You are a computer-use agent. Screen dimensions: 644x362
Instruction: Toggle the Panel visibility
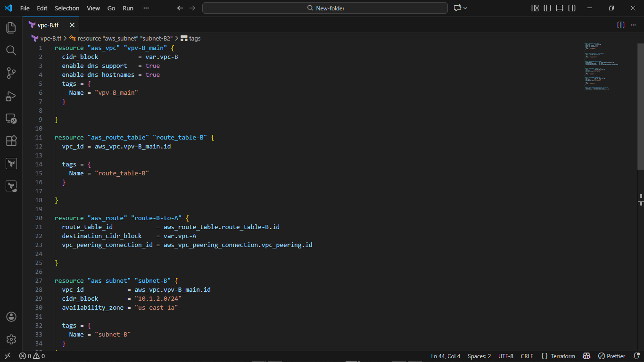click(x=559, y=8)
